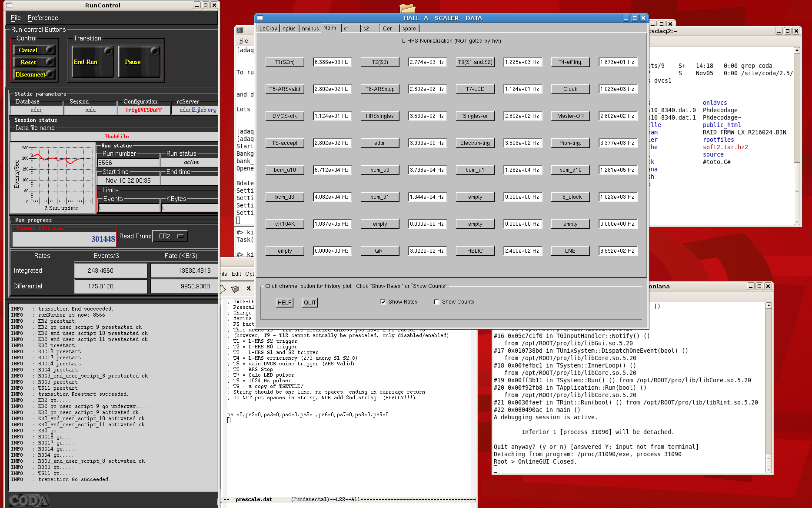Open the s2 tab
The height and width of the screenshot is (508, 812).
tap(369, 29)
